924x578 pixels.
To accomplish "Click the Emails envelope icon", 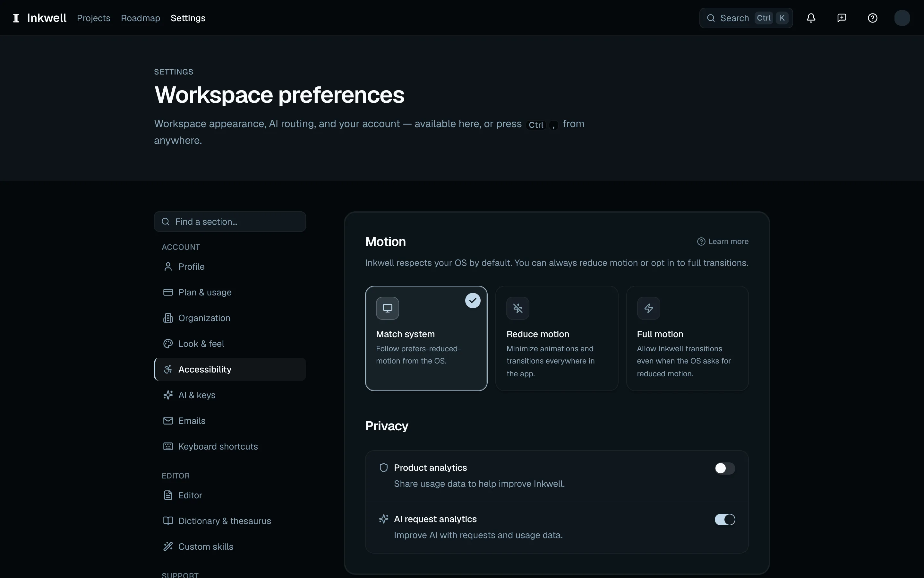I will pyautogui.click(x=168, y=421).
